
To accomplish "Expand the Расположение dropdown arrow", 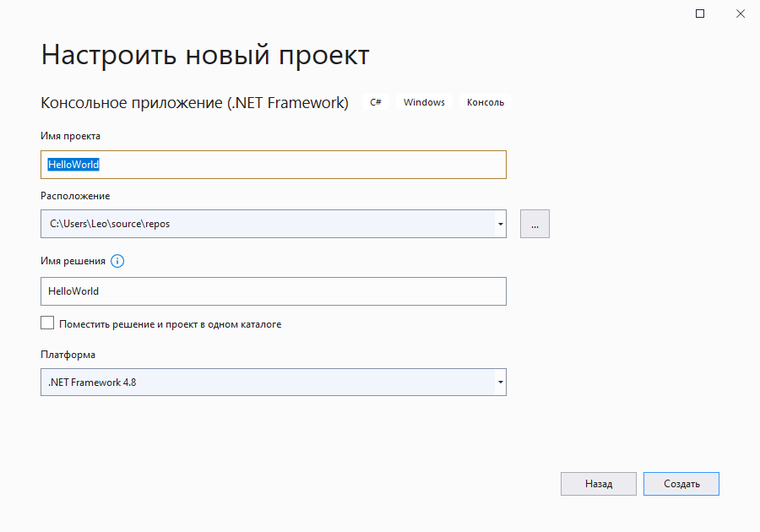I will [x=500, y=224].
